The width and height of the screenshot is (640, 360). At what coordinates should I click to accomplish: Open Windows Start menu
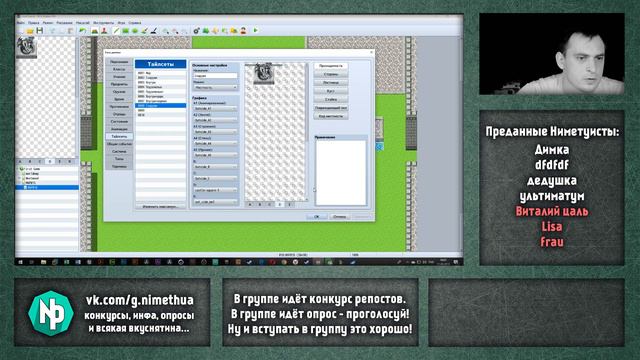(20, 262)
